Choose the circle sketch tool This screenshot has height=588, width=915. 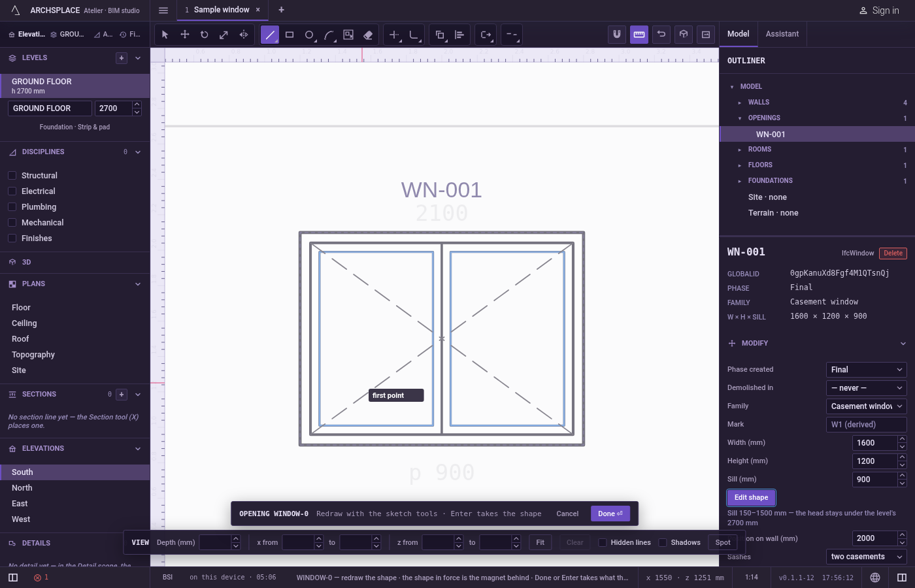click(x=309, y=35)
